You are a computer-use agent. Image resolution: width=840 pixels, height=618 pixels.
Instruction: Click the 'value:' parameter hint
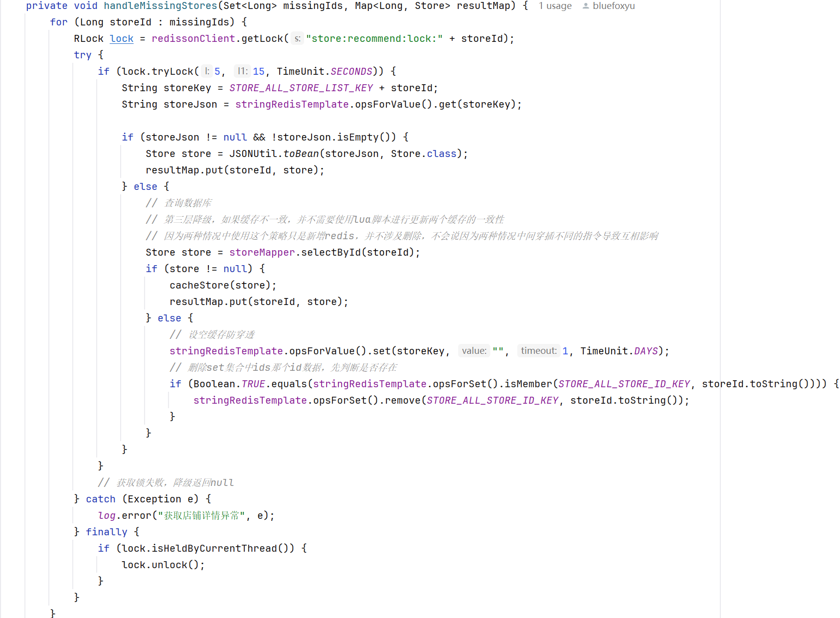pos(474,351)
